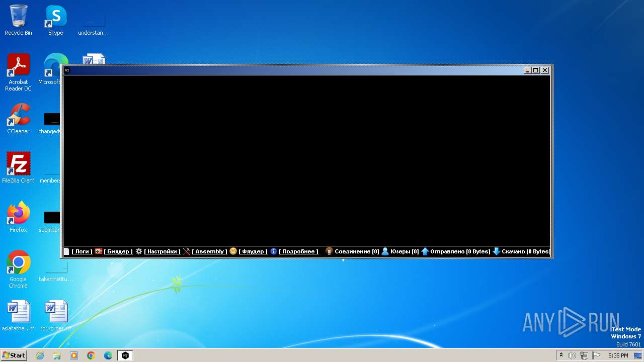This screenshot has width=644, height=362.
Task: Select the Отправлено [0 Bytes] status text
Action: [460, 251]
